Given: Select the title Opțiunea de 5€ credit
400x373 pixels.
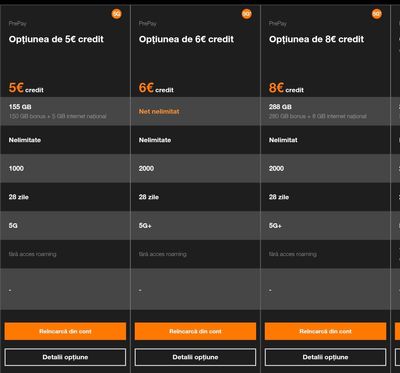Looking at the screenshot, I should [x=56, y=39].
